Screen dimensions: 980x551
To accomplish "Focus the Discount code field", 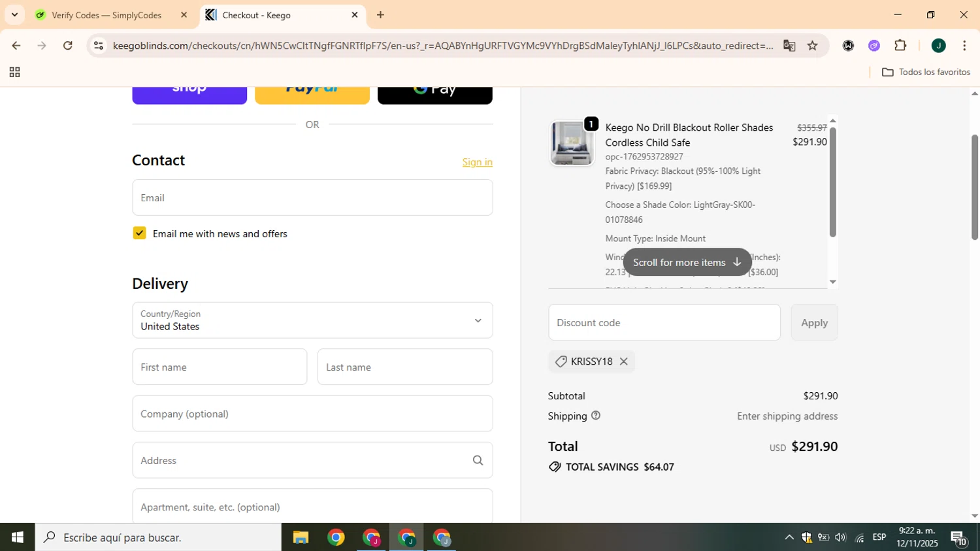I will point(664,322).
